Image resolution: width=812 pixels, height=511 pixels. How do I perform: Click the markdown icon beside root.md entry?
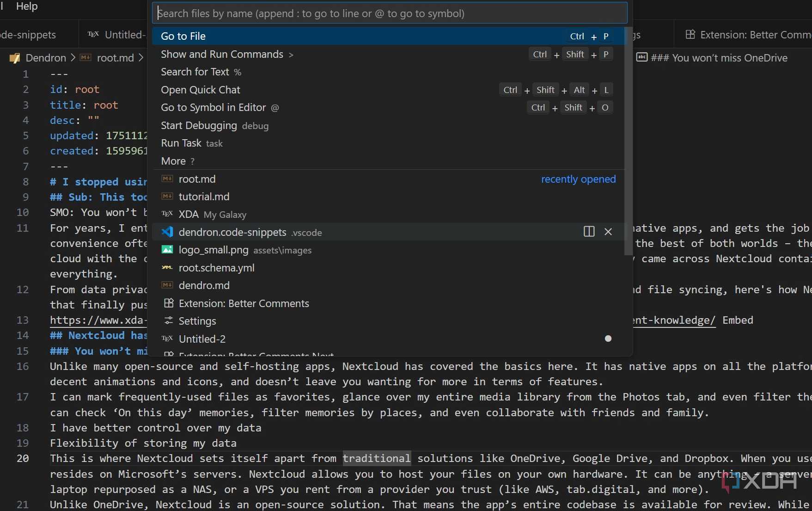coord(167,179)
